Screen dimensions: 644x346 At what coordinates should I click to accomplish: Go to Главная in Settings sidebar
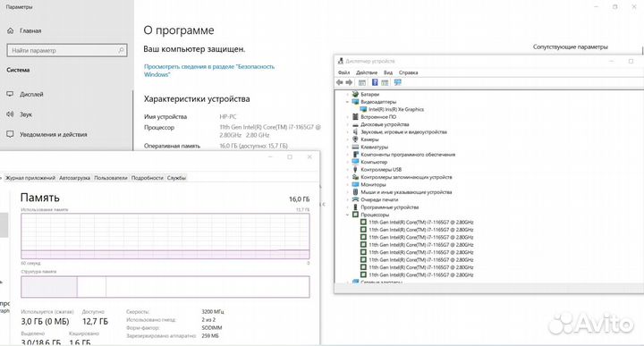coord(30,30)
